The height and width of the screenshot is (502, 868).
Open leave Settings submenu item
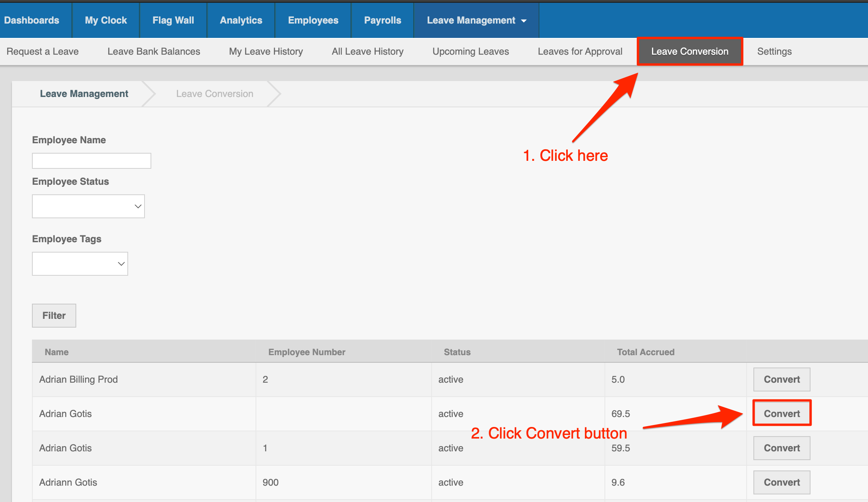coord(774,51)
